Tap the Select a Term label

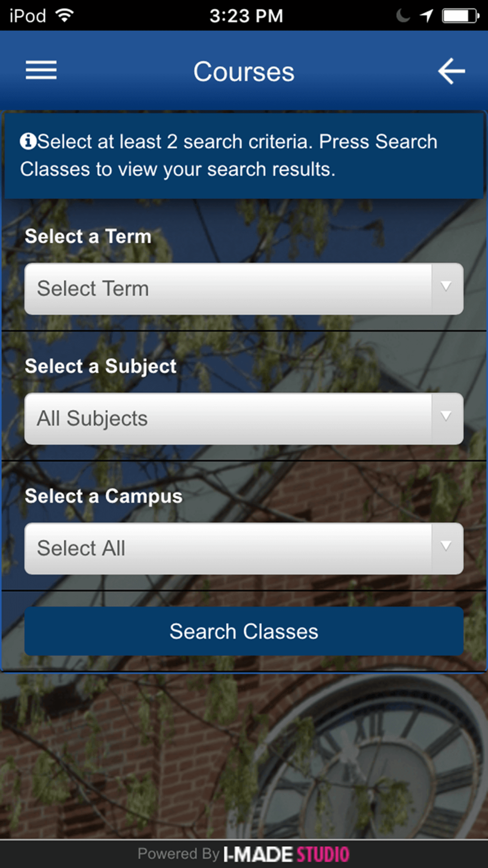(88, 236)
